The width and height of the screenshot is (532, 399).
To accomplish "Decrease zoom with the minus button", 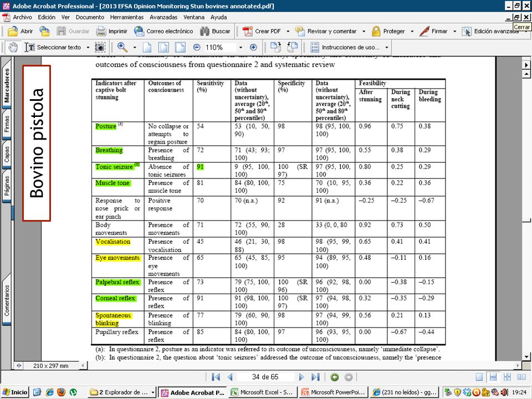I will [x=197, y=48].
